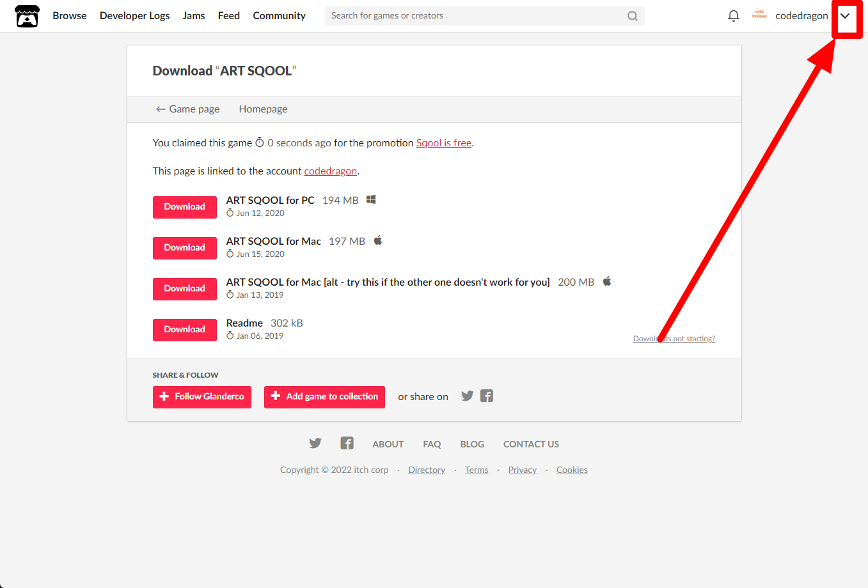Open CONTACT US footer link

(x=531, y=444)
